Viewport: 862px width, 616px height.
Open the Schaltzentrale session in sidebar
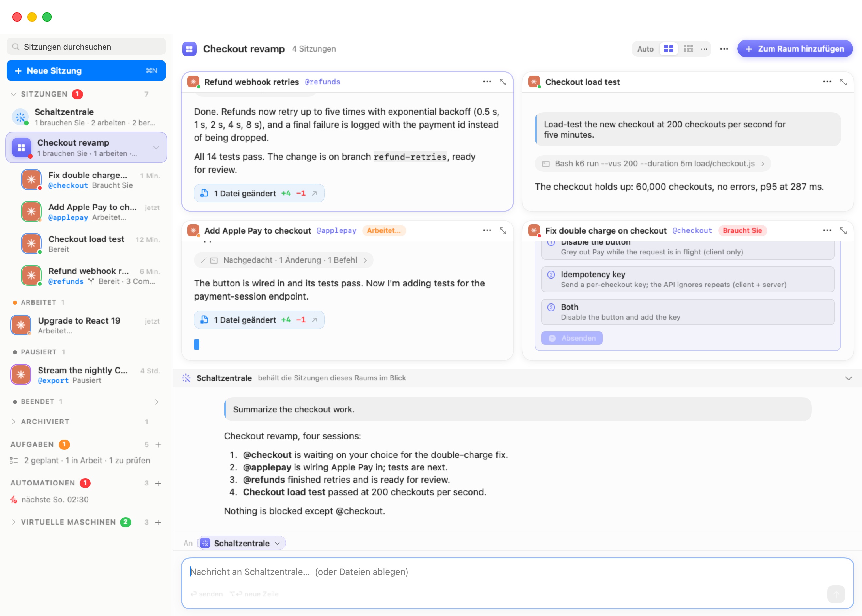86,117
